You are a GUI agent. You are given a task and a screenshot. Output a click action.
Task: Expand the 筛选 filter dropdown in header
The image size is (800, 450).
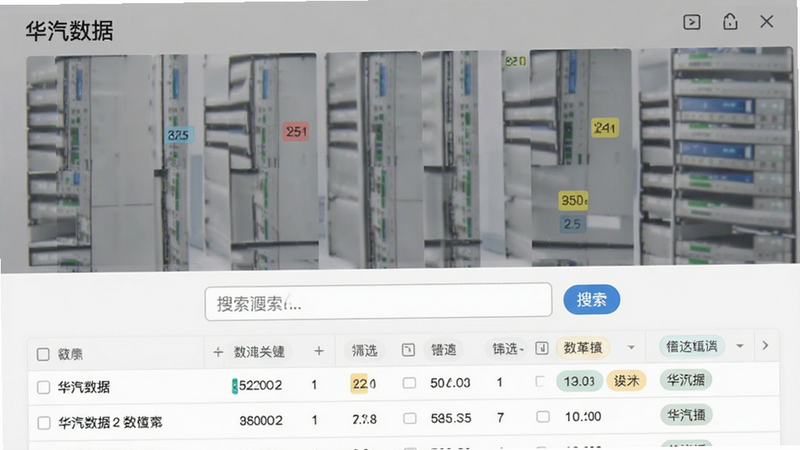(x=507, y=349)
